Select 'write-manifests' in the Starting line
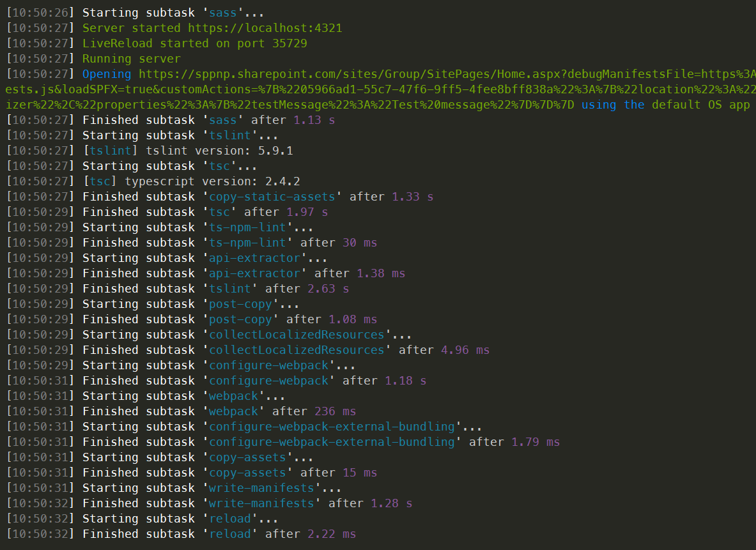The width and height of the screenshot is (756, 550). [261, 488]
